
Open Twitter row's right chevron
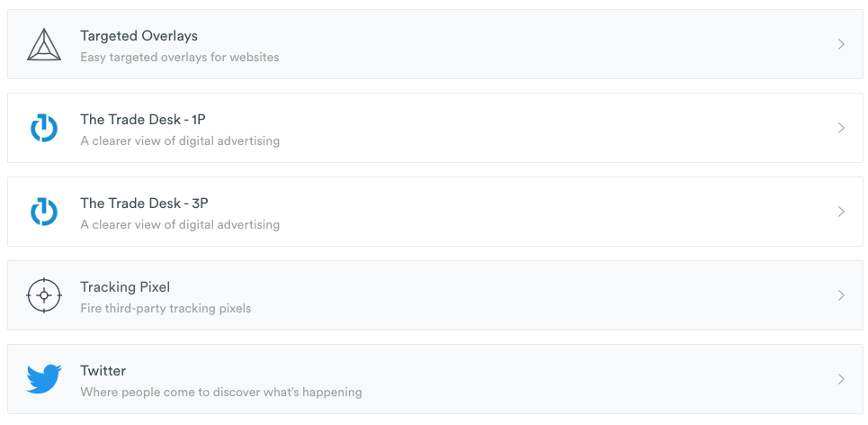click(x=841, y=379)
